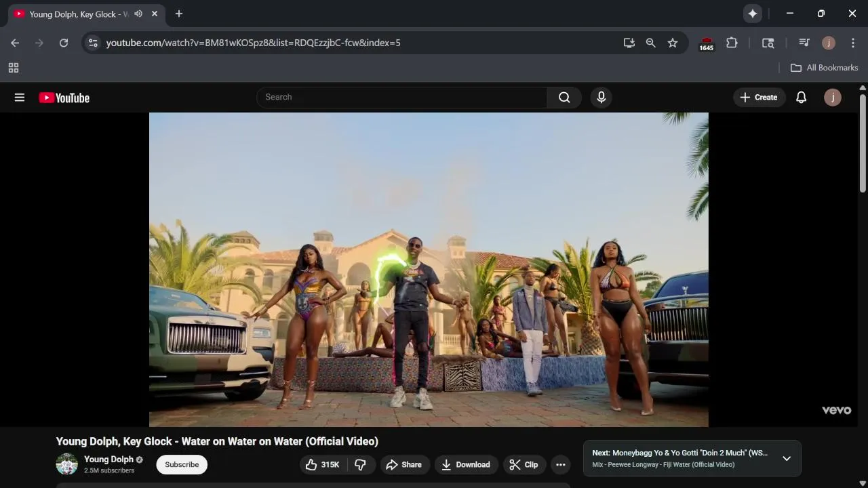
Task: Click the 2.5M subscribers text
Action: (x=109, y=470)
